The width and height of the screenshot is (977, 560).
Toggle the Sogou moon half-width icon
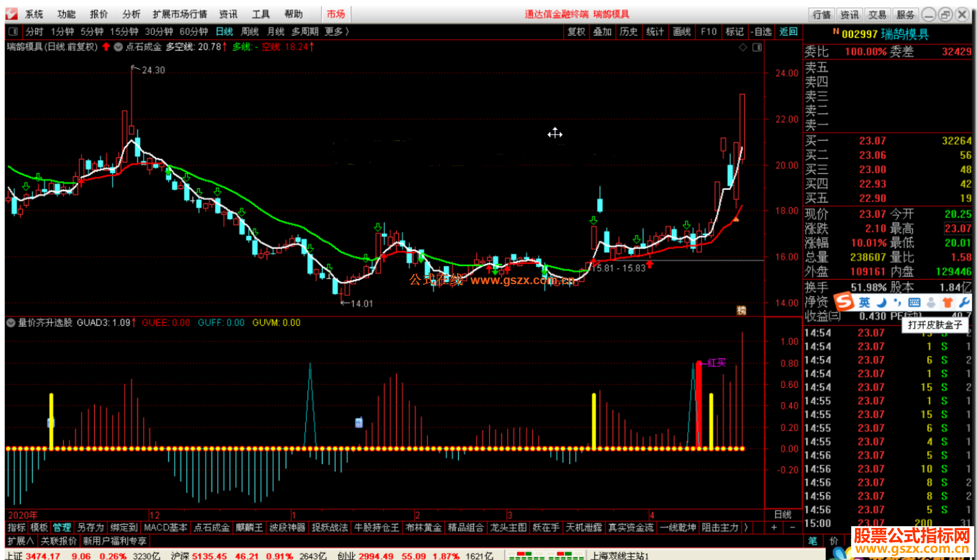coord(882,302)
